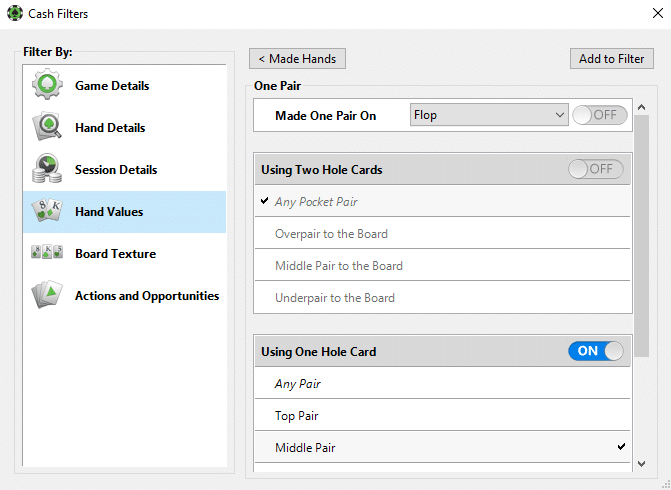Open the Flop street dropdown
Screen dimensions: 671x490
[489, 115]
